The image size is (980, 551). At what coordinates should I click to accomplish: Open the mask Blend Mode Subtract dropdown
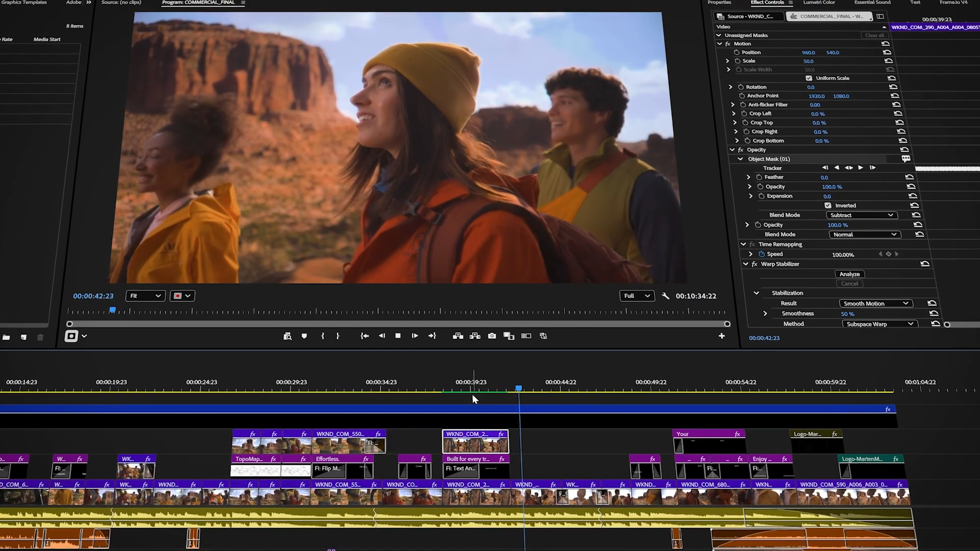pyautogui.click(x=862, y=215)
